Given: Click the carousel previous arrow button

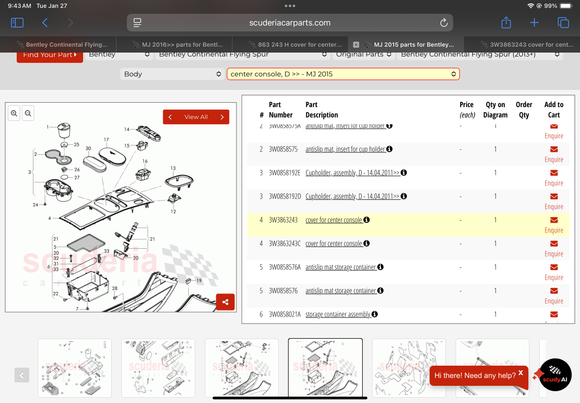Looking at the screenshot, I should pos(22,375).
